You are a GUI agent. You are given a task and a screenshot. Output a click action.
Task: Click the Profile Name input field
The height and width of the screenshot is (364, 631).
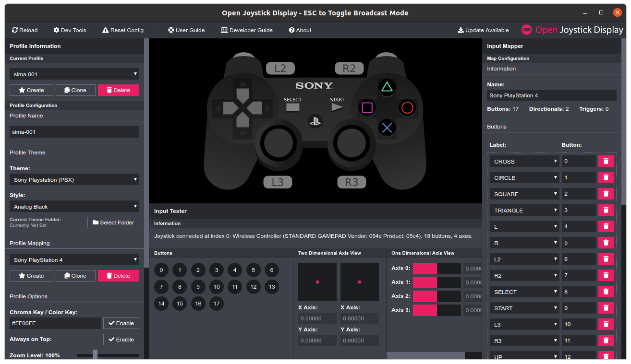tap(74, 132)
